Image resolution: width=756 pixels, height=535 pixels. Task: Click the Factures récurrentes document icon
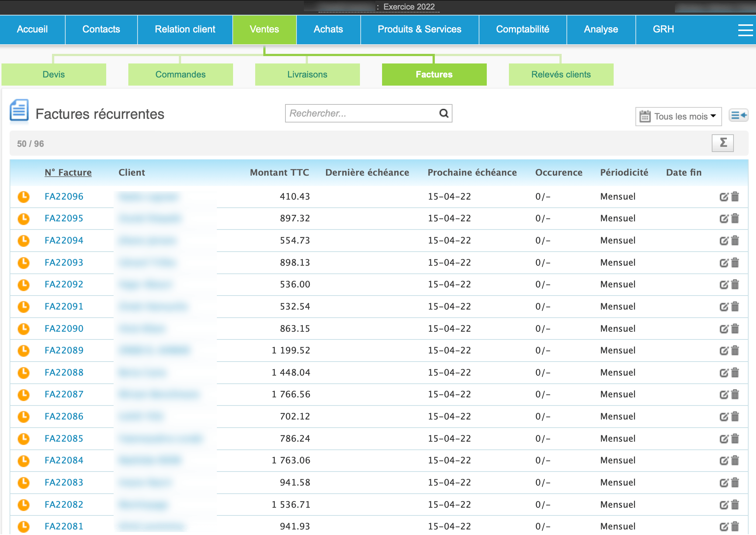coord(19,110)
